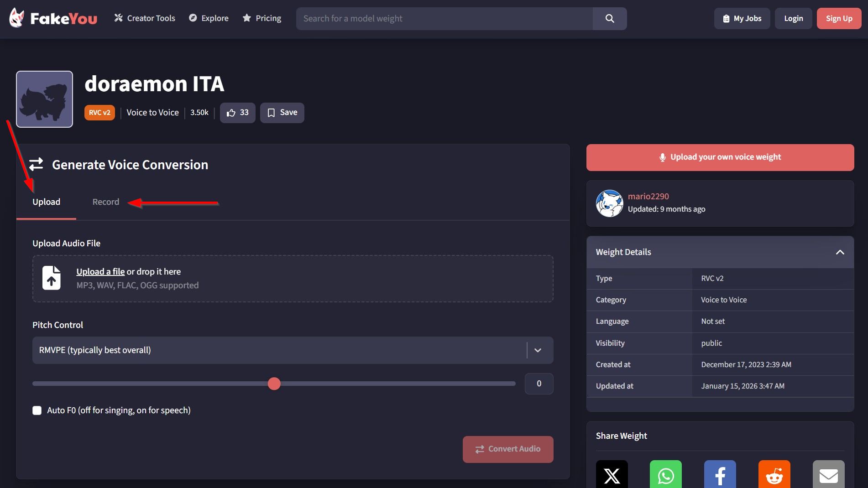
Task: Open the Creator Tools menu
Action: point(145,18)
